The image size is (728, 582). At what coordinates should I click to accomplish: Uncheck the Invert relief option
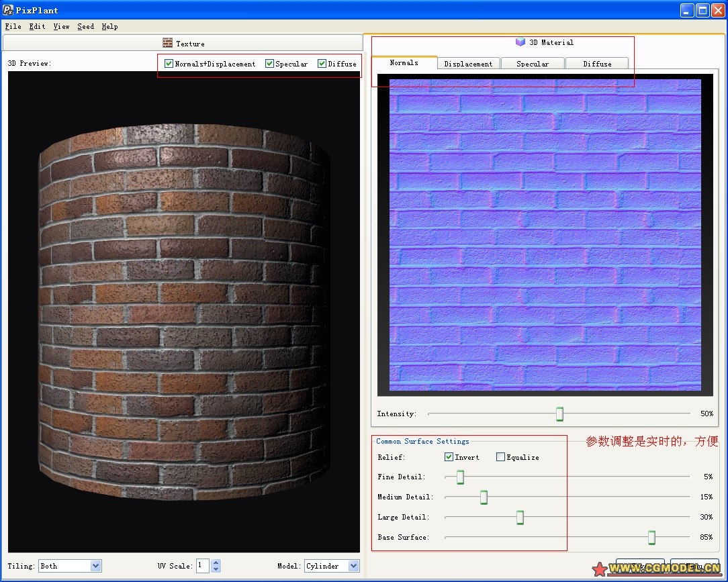click(449, 457)
